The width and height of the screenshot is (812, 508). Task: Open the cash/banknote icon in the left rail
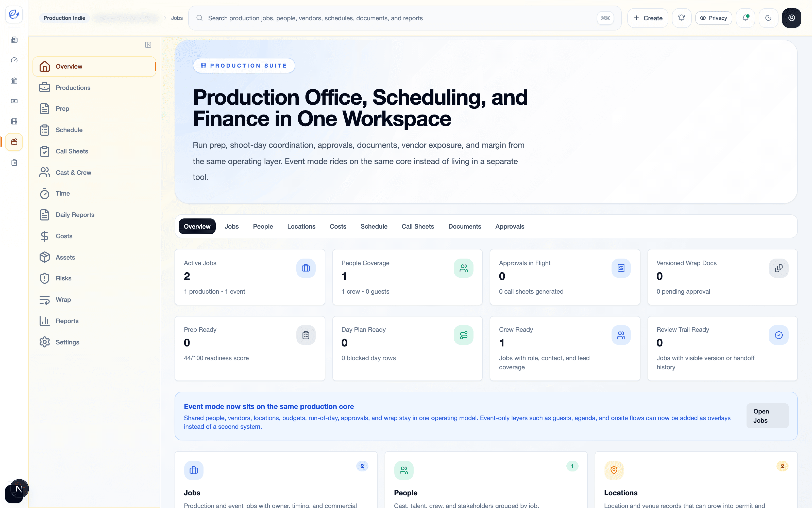pyautogui.click(x=14, y=101)
